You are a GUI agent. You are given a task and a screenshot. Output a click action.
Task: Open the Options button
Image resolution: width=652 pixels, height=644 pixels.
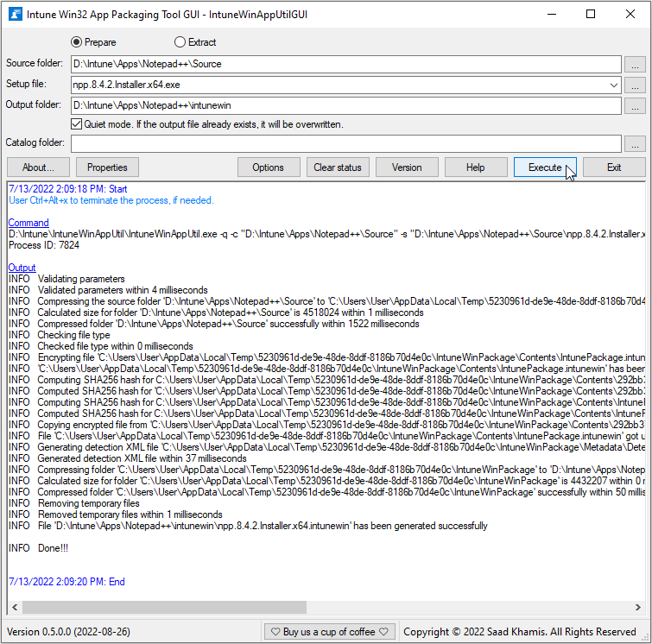pyautogui.click(x=269, y=167)
